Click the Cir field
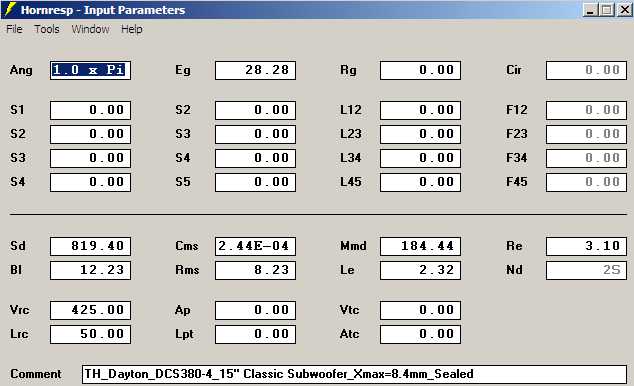The image size is (634, 386). pyautogui.click(x=586, y=70)
